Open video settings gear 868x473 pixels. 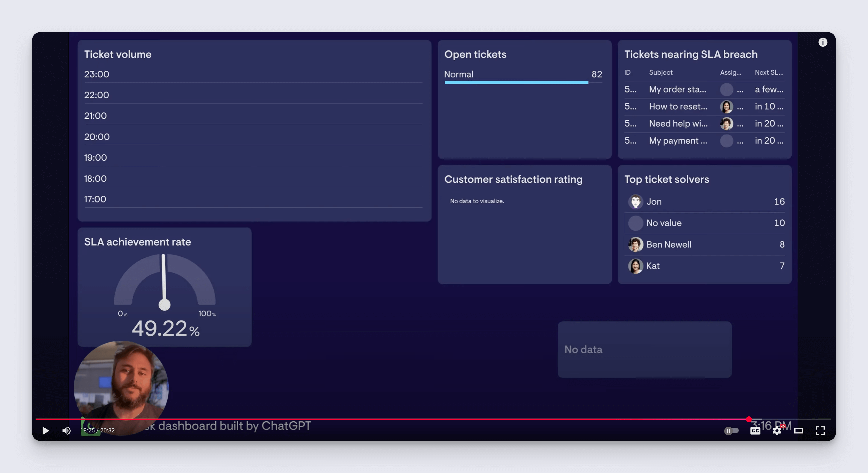[777, 431]
